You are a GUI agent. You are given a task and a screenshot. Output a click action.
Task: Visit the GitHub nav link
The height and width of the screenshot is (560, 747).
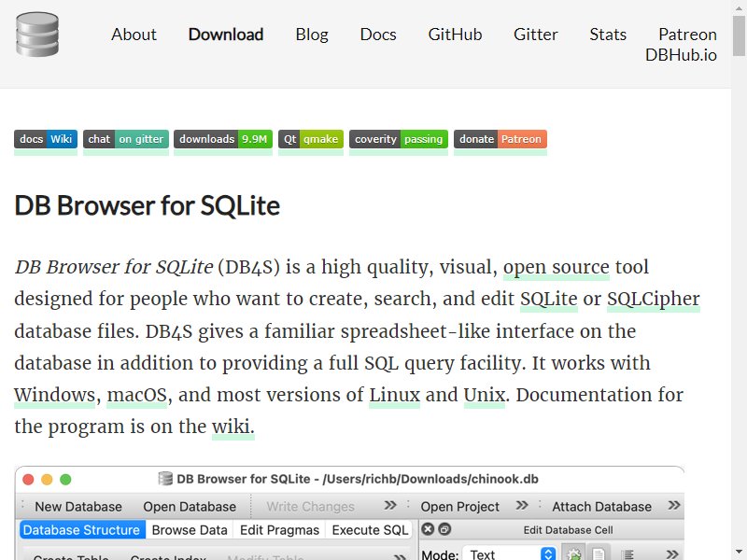click(x=455, y=35)
